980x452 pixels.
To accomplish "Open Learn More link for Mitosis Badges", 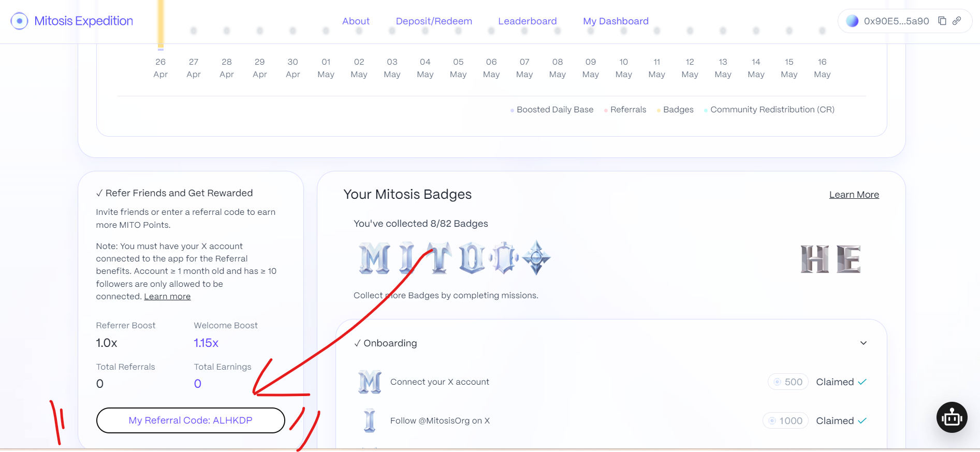I will click(x=854, y=195).
